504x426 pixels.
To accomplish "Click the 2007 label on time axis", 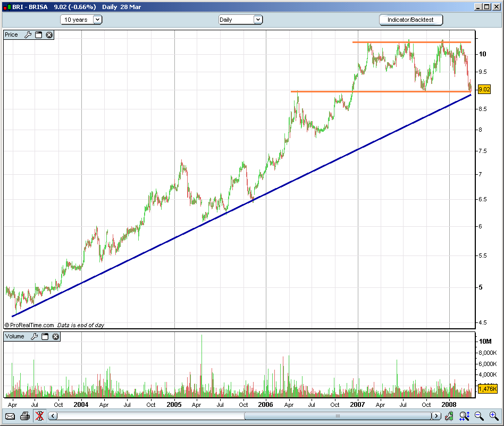I will tap(357, 405).
